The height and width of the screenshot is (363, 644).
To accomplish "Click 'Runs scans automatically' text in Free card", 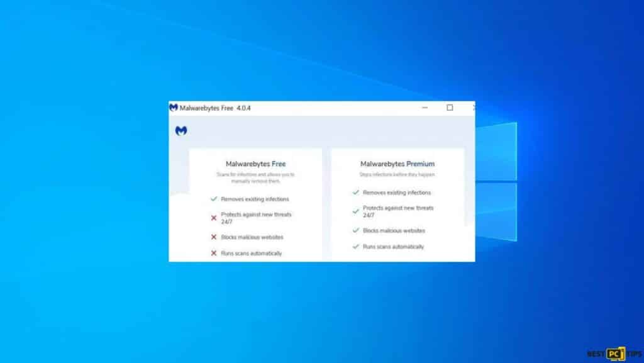I will [x=252, y=254].
